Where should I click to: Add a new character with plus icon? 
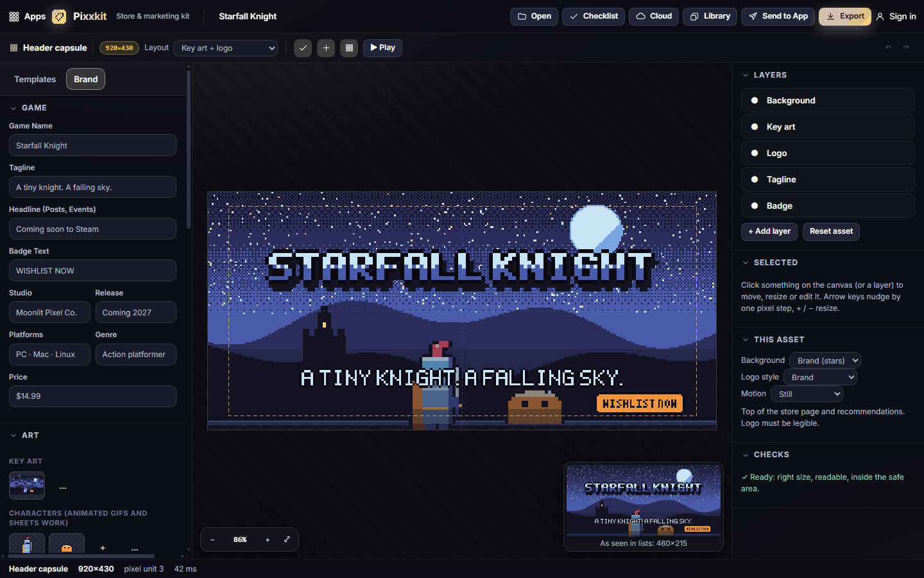103,548
